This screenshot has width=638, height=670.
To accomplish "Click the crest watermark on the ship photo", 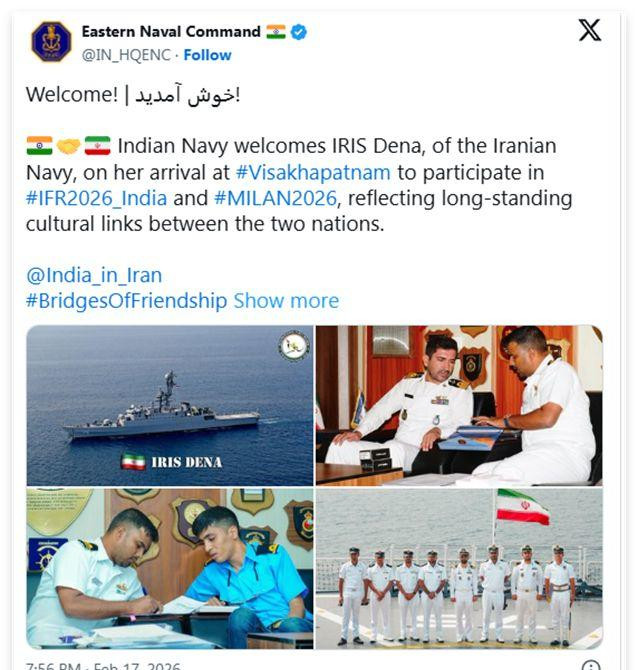I will [294, 345].
